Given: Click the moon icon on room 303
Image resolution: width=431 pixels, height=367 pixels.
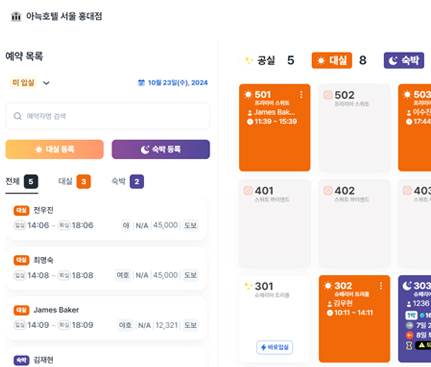Looking at the screenshot, I should pyautogui.click(x=407, y=286).
